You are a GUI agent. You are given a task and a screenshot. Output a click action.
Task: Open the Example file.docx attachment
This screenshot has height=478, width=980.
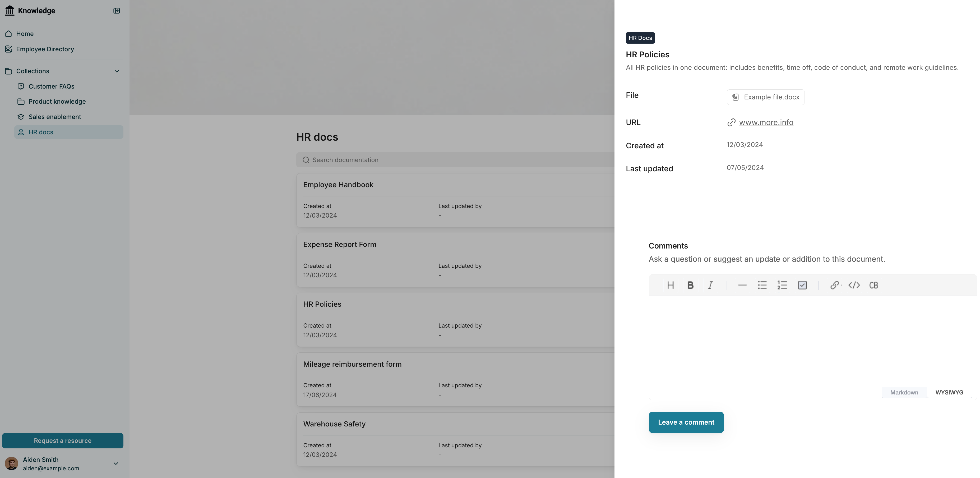pos(765,97)
